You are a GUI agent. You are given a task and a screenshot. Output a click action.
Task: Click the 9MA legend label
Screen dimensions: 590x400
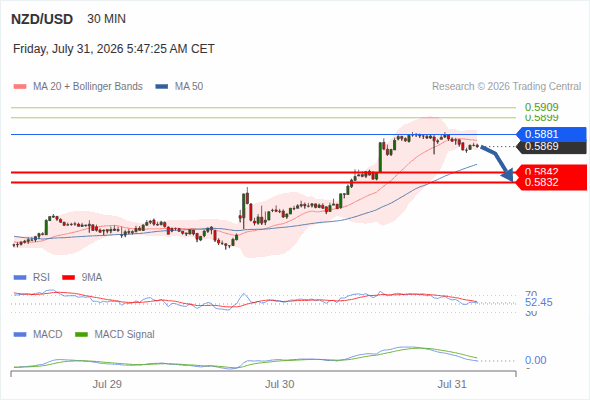pos(92,278)
